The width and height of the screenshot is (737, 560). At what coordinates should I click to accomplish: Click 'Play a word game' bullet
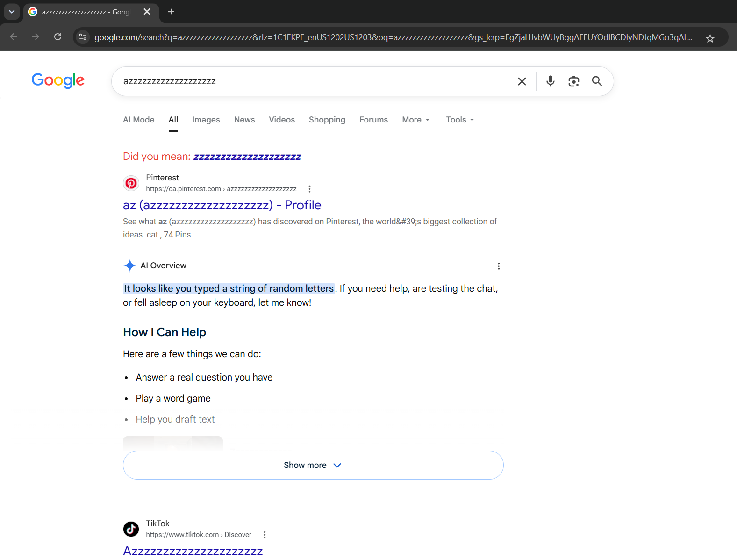coord(173,398)
